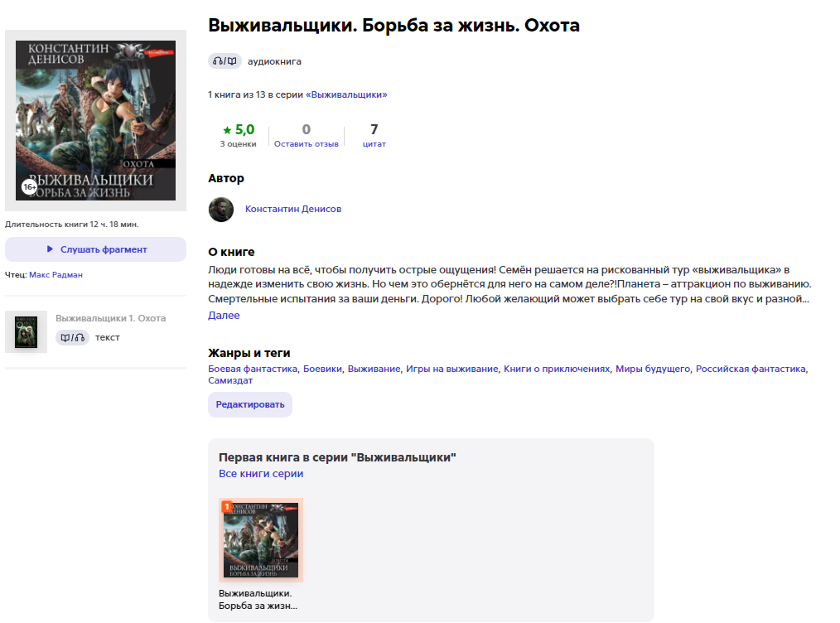This screenshot has height=623, width=840.
Task: View the 7 цитат quotes link
Action: 374,136
